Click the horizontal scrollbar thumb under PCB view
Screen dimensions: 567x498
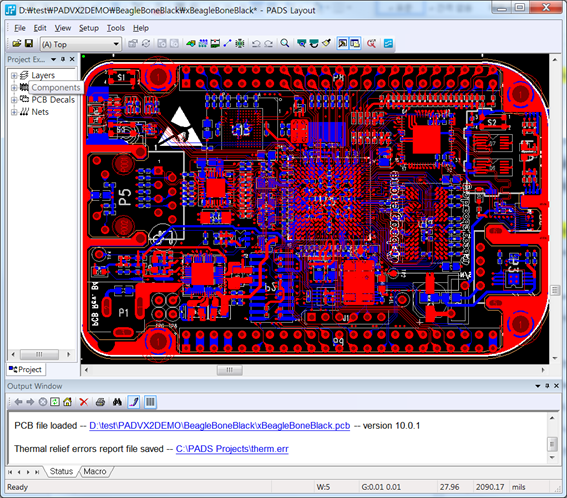click(x=230, y=370)
